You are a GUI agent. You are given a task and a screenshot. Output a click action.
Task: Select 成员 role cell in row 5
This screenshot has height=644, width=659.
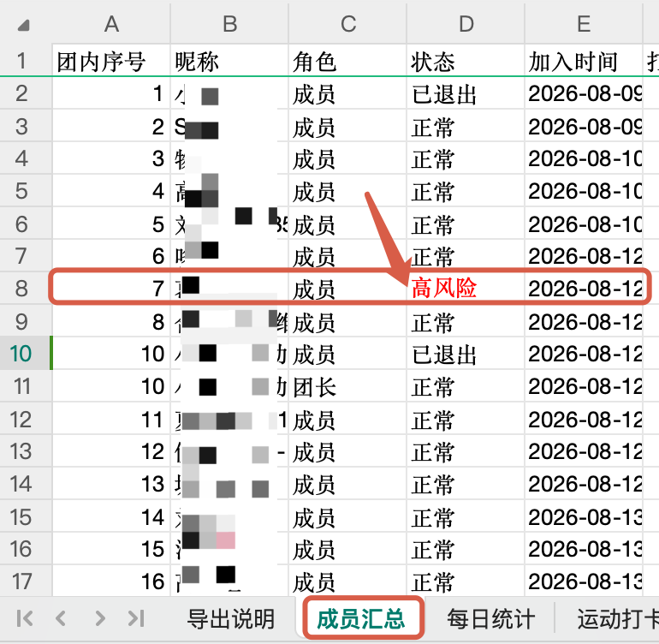(347, 191)
